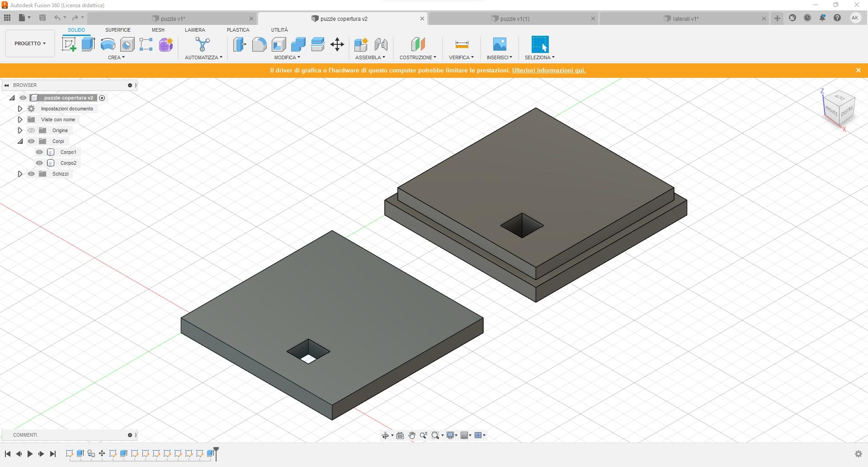This screenshot has width=868, height=467.
Task: Expand Impostazioni documento node
Action: pos(20,109)
